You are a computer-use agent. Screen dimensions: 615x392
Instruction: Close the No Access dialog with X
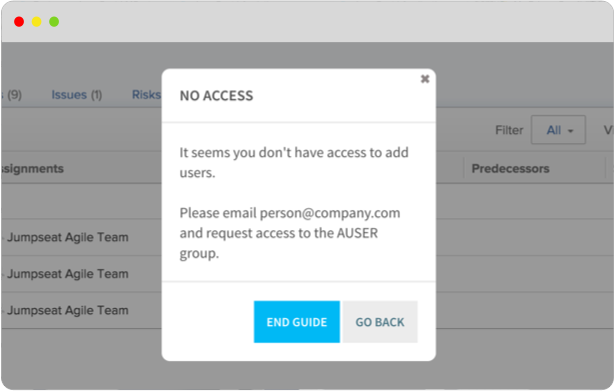[x=425, y=79]
